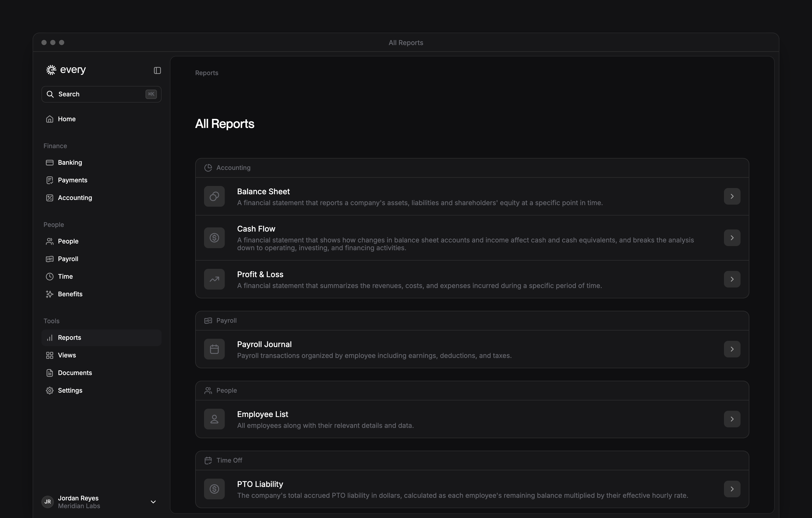
Task: Open Accounting in sidebar navigation
Action: (101, 198)
